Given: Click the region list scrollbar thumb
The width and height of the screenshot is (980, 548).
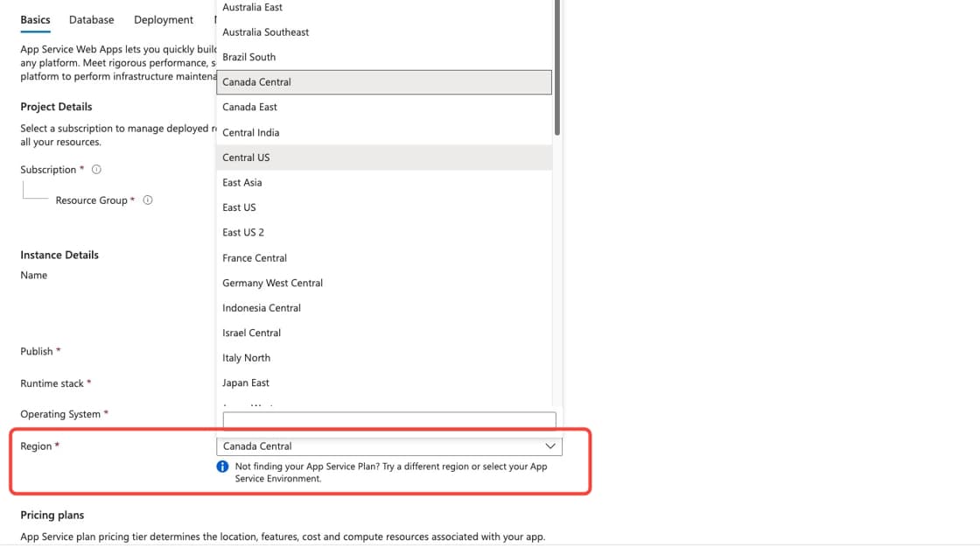Looking at the screenshot, I should pos(556,67).
